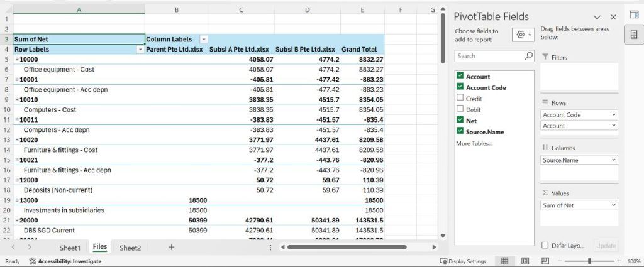This screenshot has height=267, width=644.
Task: Open the PivotTable Fields tools gear menu
Action: click(x=523, y=35)
